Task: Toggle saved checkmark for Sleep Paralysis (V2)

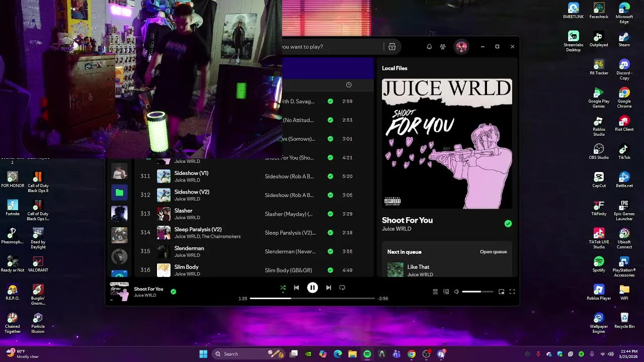Action: (x=330, y=233)
